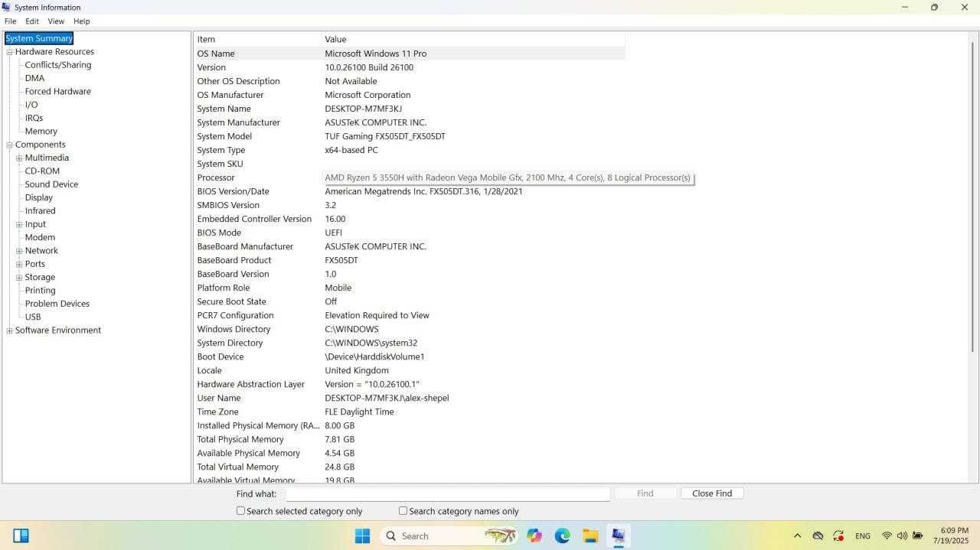The image size is (980, 550).
Task: Enable Search selected category only
Action: (240, 511)
